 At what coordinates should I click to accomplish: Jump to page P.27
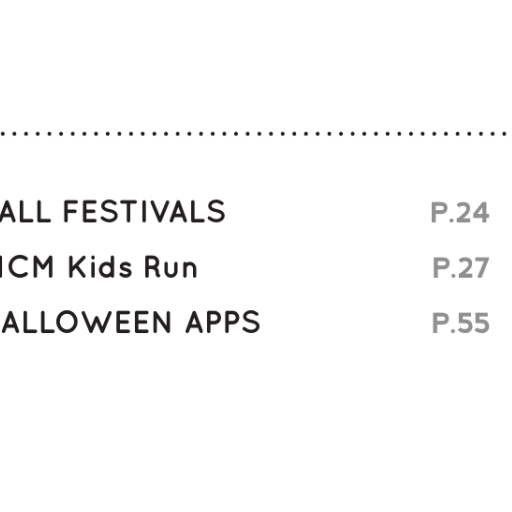point(461,268)
